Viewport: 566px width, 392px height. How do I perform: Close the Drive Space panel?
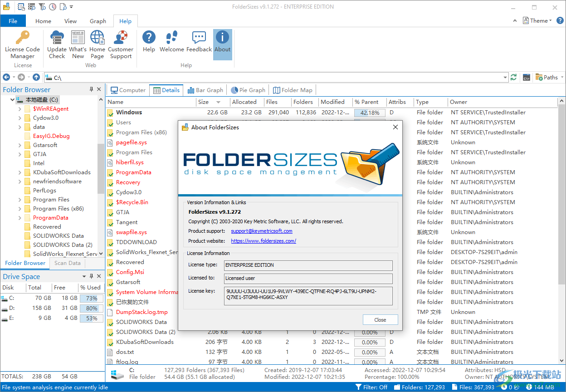click(100, 276)
